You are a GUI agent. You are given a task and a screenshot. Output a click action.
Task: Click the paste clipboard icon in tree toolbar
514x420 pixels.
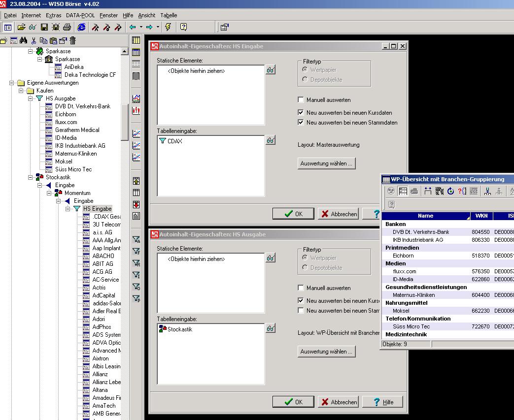(53, 41)
